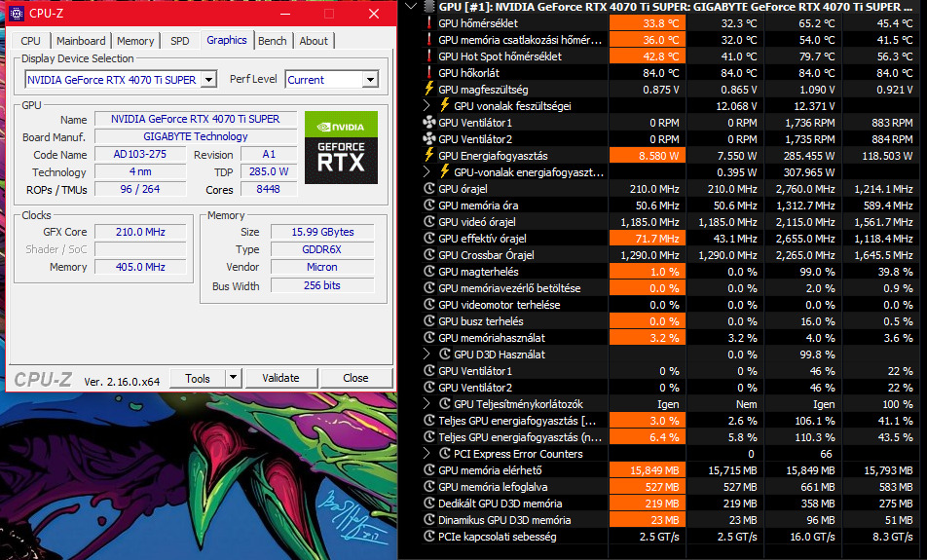Click the clock icon beside GPU videó órajel

(429, 222)
